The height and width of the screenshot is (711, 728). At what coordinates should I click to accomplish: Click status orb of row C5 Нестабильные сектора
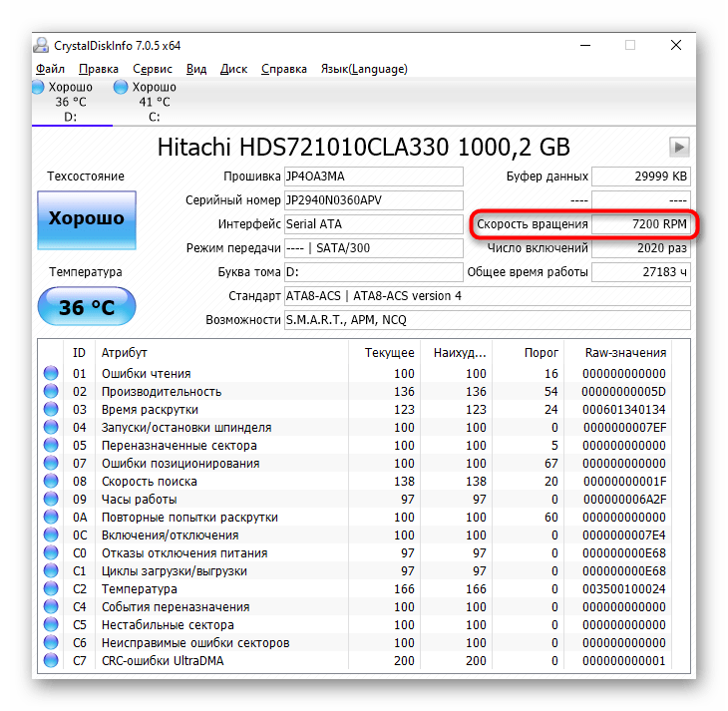click(51, 624)
